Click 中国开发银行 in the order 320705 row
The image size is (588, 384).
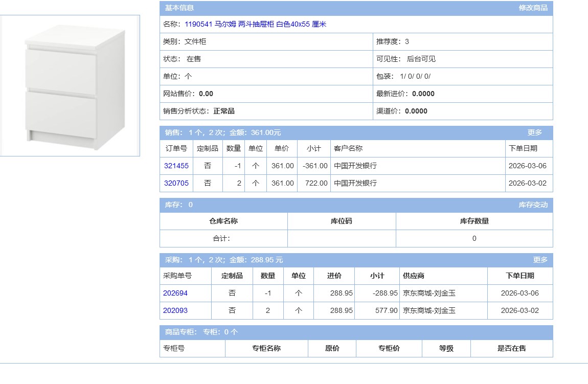(x=355, y=183)
